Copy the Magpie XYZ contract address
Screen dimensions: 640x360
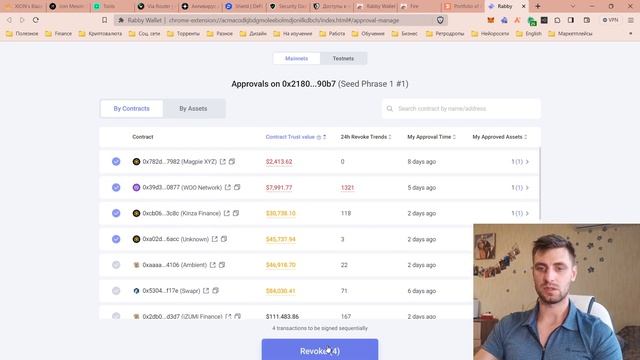pyautogui.click(x=232, y=162)
